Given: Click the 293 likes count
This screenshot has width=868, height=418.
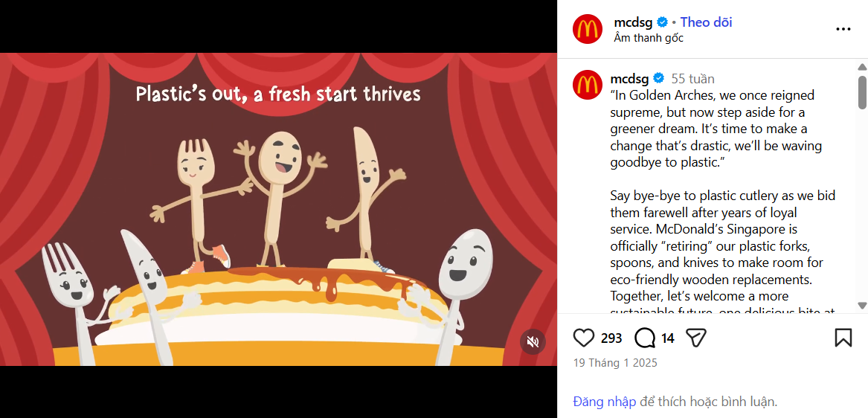Looking at the screenshot, I should pos(611,338).
